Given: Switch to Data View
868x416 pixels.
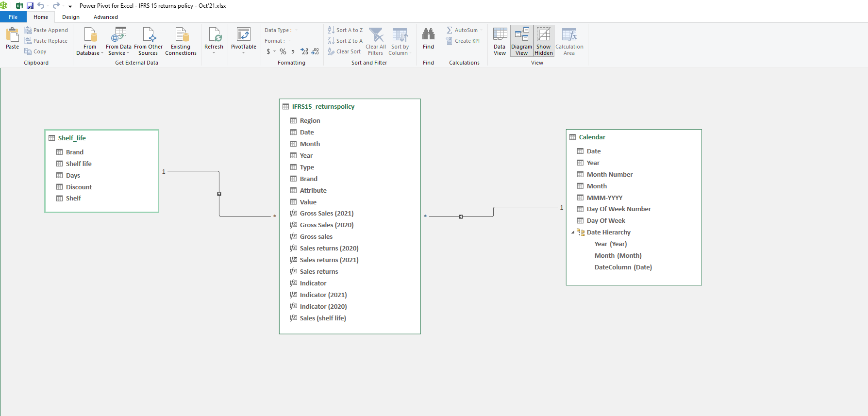Looking at the screenshot, I should pos(500,41).
